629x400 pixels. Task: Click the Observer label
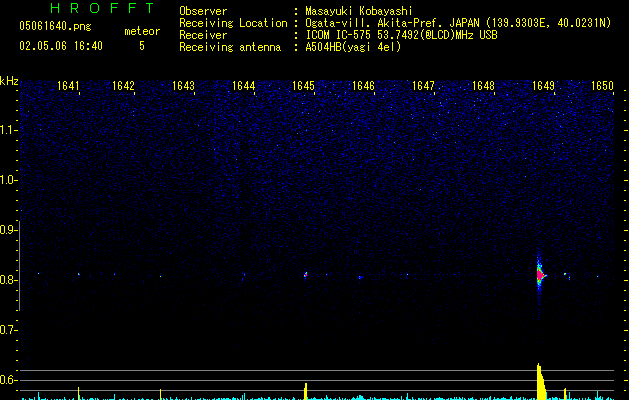[x=203, y=11]
